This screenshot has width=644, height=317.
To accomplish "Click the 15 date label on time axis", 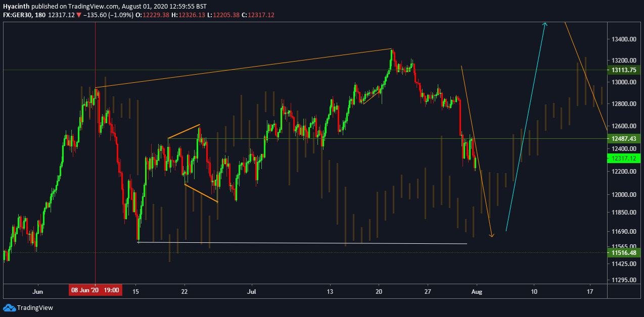I will (x=135, y=291).
